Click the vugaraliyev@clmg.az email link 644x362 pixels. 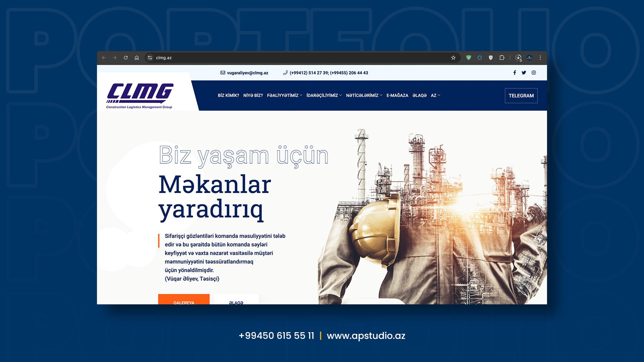point(247,73)
